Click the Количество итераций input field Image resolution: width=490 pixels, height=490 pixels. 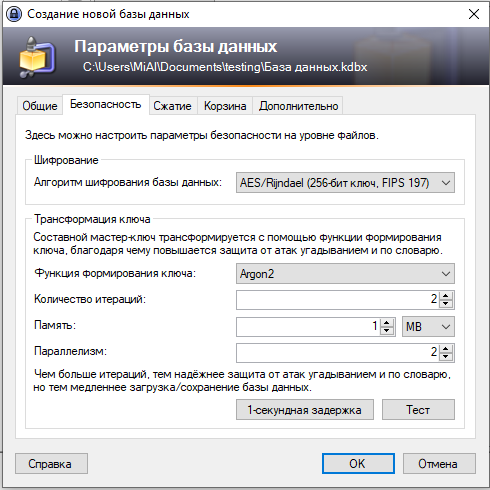click(x=337, y=300)
